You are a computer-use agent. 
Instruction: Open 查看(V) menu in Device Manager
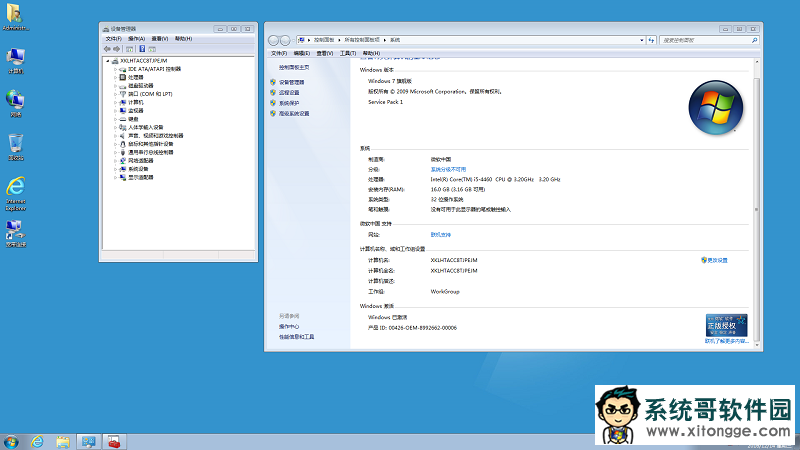pos(160,39)
